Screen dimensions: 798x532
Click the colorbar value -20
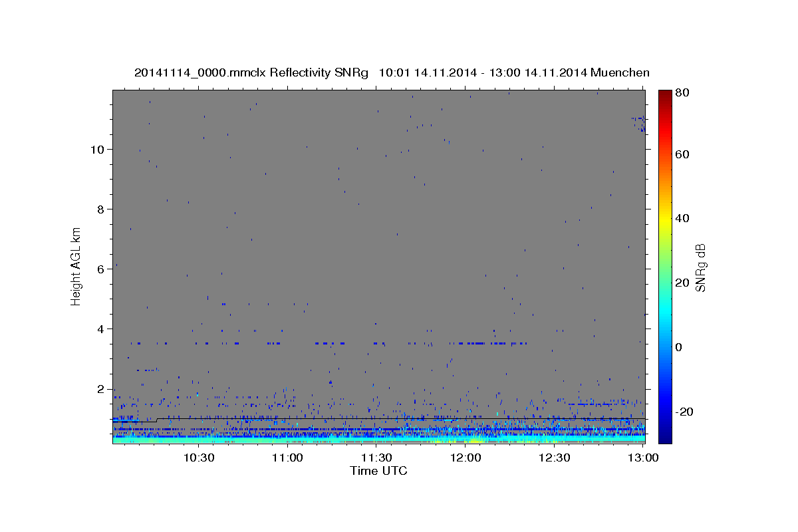(684, 412)
